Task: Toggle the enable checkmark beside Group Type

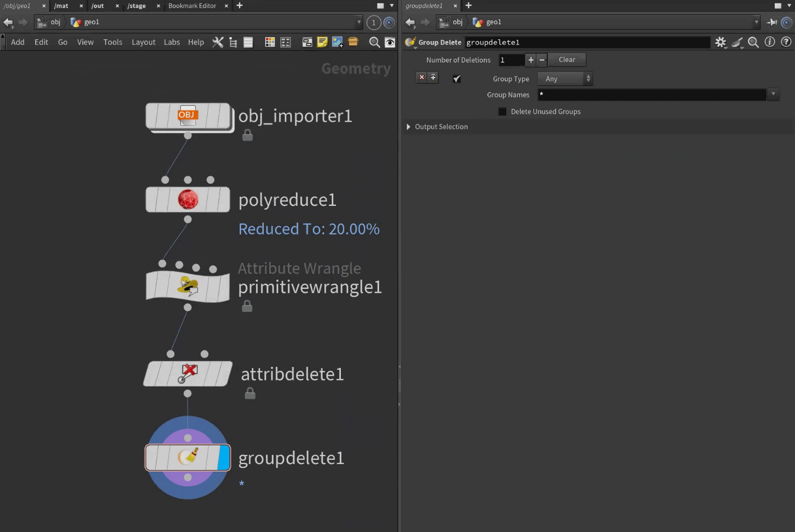Action: click(x=457, y=79)
